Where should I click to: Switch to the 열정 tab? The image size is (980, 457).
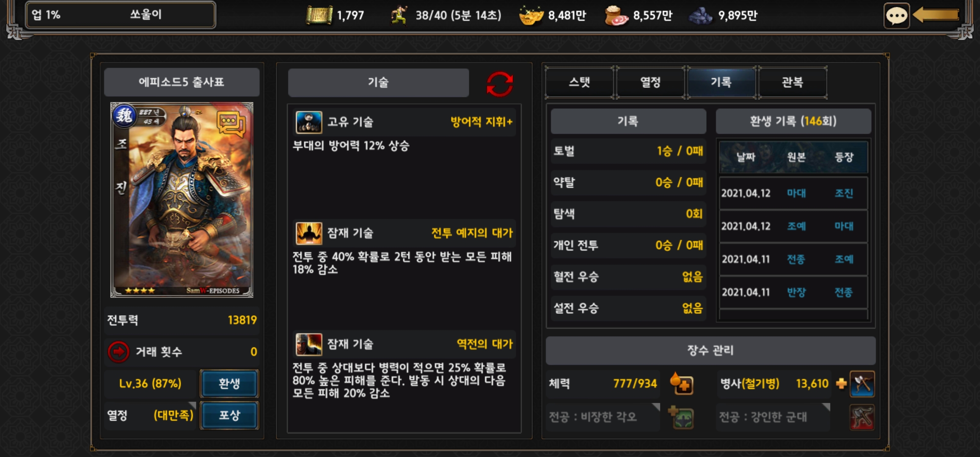tap(650, 82)
